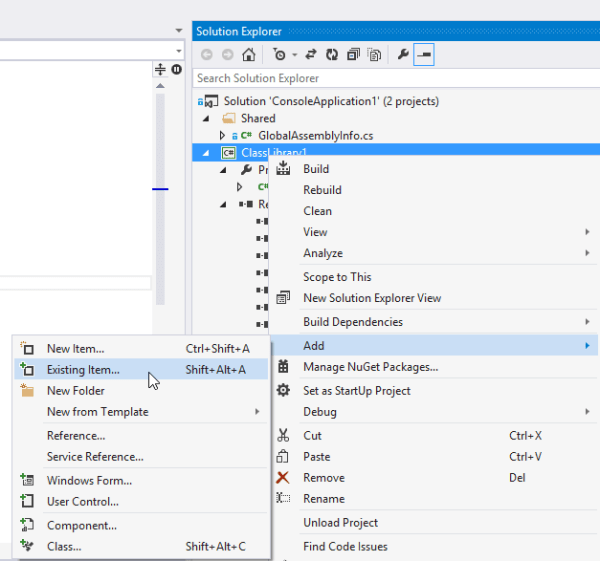Click Rebuild in the context menu
Viewport: 600px width, 561px height.
(x=322, y=190)
